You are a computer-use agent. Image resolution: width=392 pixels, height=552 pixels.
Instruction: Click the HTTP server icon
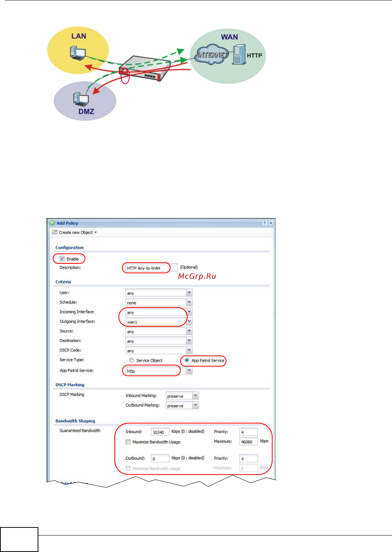239,55
